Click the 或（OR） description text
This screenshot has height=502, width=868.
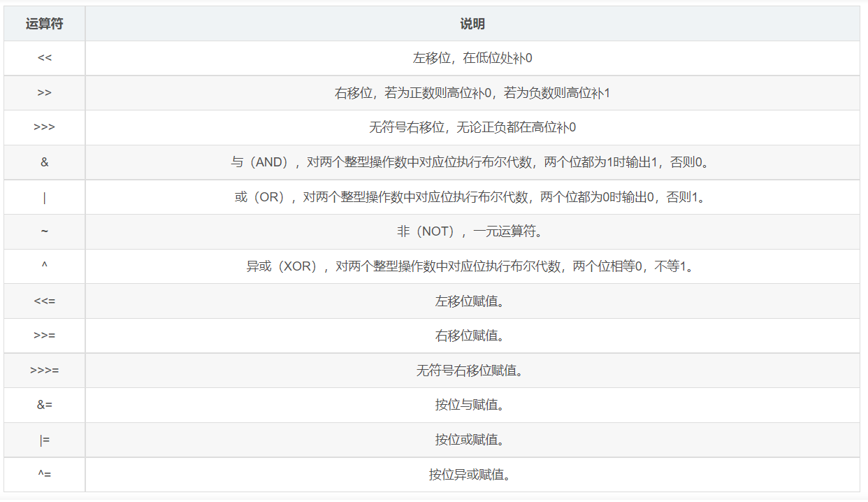472,197
